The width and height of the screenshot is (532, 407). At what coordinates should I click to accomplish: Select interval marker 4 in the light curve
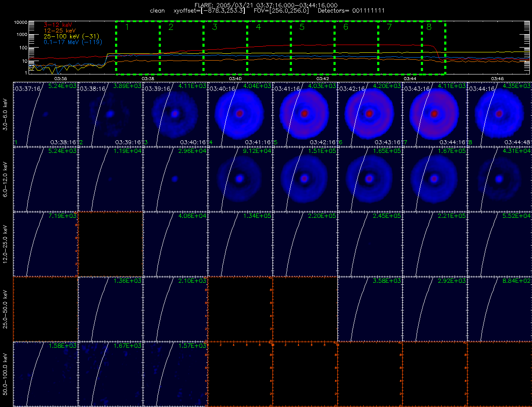258,27
